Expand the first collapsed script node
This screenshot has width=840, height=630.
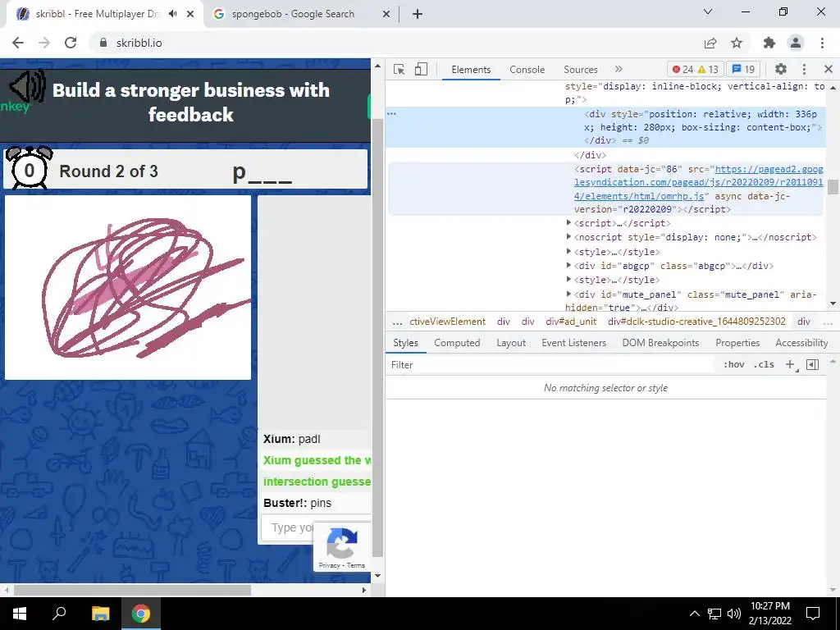tap(569, 222)
